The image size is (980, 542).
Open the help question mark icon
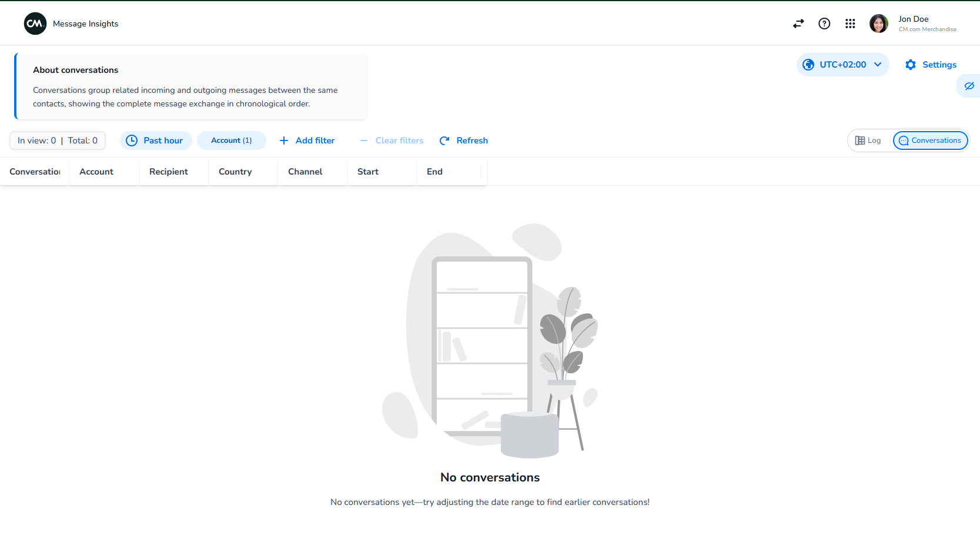824,24
